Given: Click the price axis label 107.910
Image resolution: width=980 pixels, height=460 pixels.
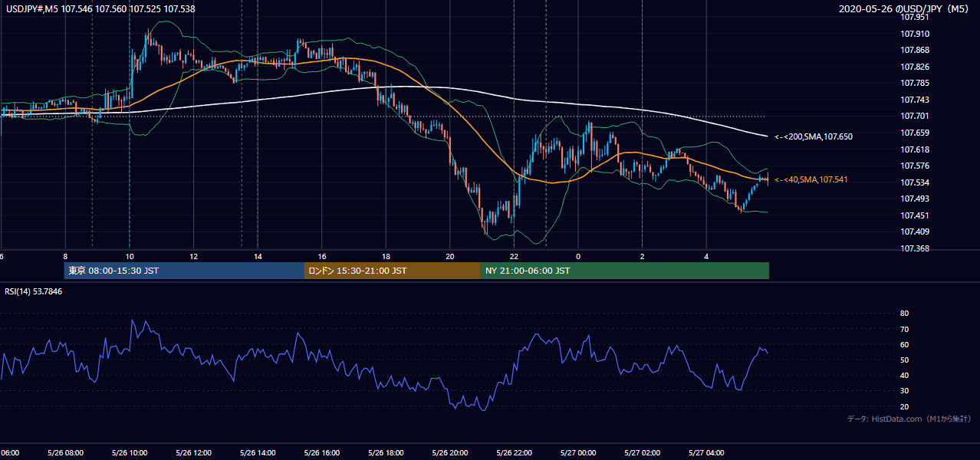Looking at the screenshot, I should (x=916, y=34).
